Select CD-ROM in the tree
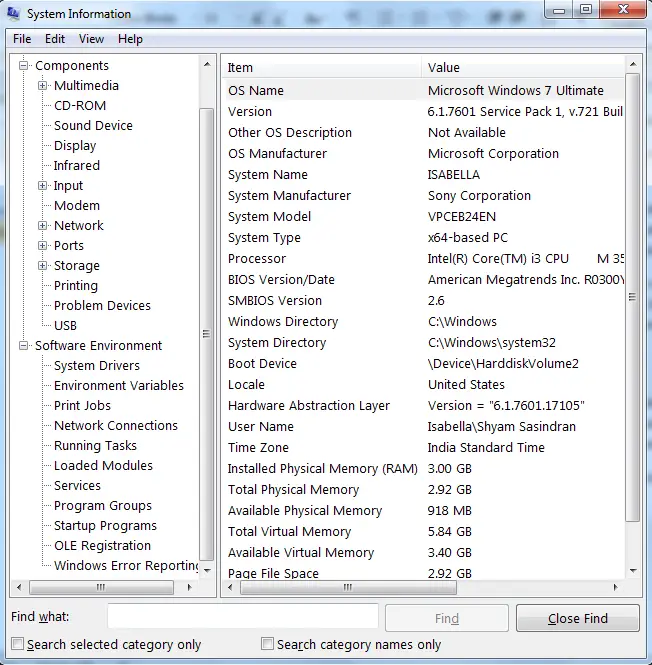This screenshot has height=665, width=652. pos(80,106)
